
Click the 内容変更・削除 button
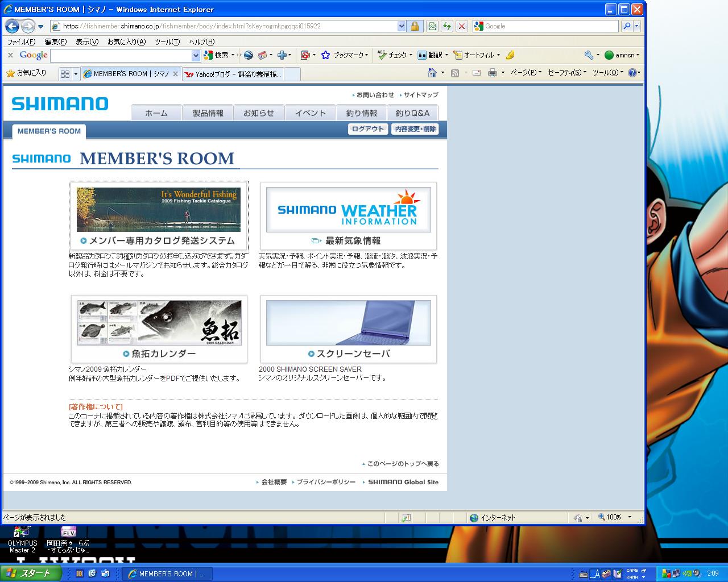point(415,129)
